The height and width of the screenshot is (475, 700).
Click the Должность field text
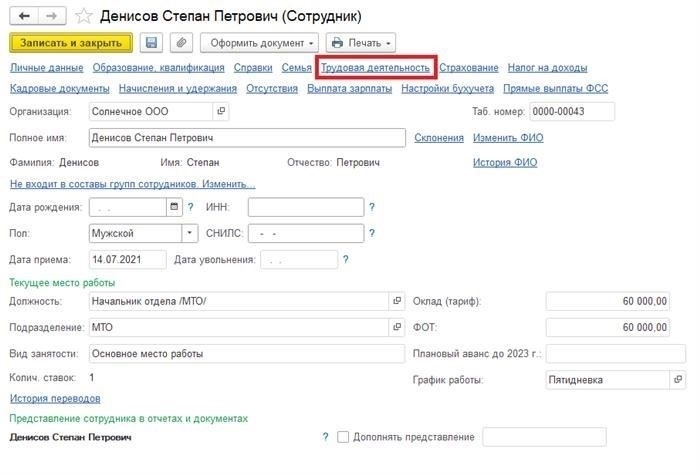pos(239,301)
